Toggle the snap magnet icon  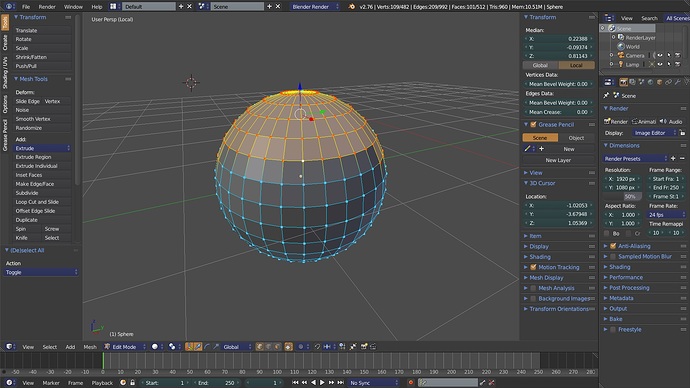coord(317,347)
